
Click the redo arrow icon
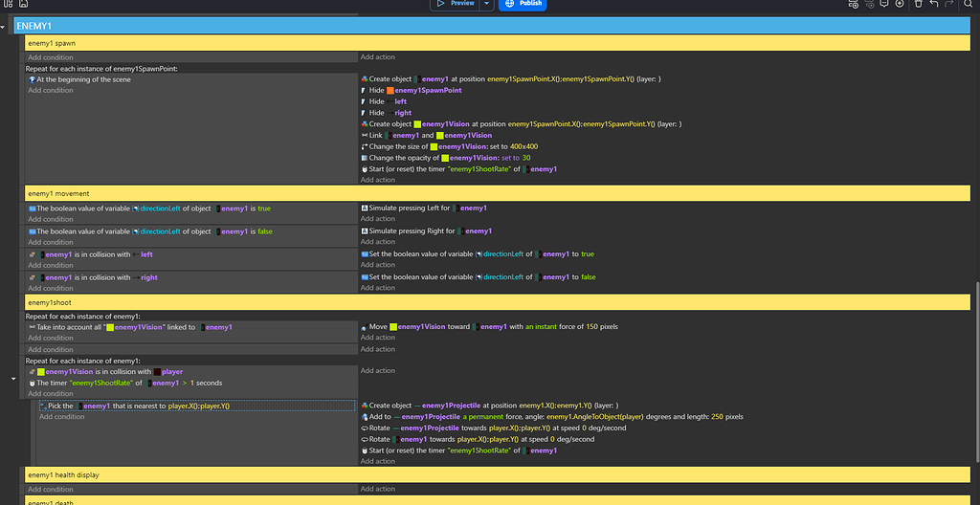click(x=948, y=4)
